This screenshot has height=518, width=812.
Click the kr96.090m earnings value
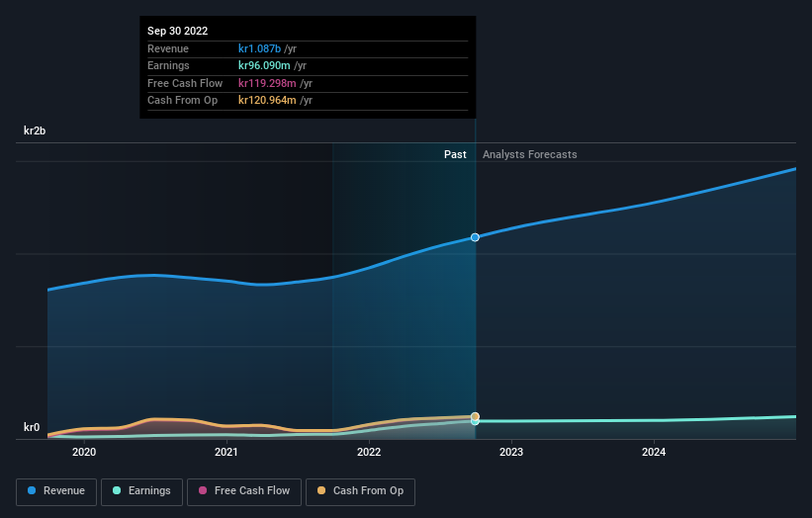pyautogui.click(x=264, y=65)
